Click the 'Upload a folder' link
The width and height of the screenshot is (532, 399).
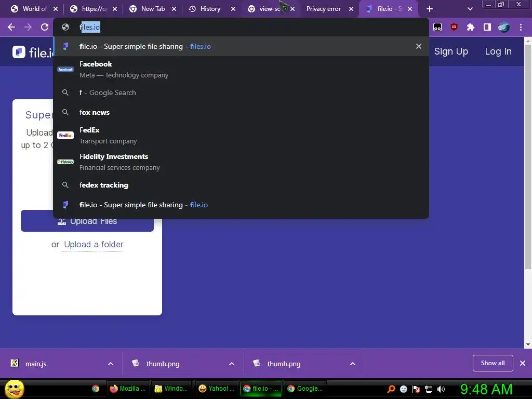(x=94, y=244)
